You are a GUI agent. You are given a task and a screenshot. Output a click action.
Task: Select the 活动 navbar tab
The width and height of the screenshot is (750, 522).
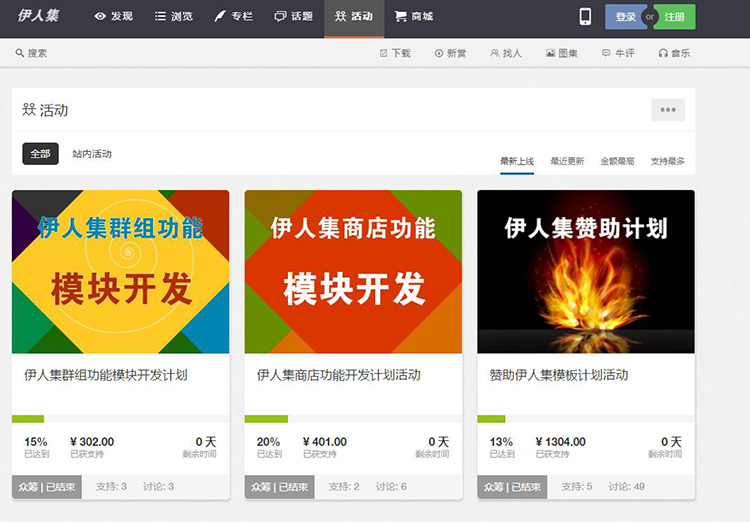pos(354,18)
